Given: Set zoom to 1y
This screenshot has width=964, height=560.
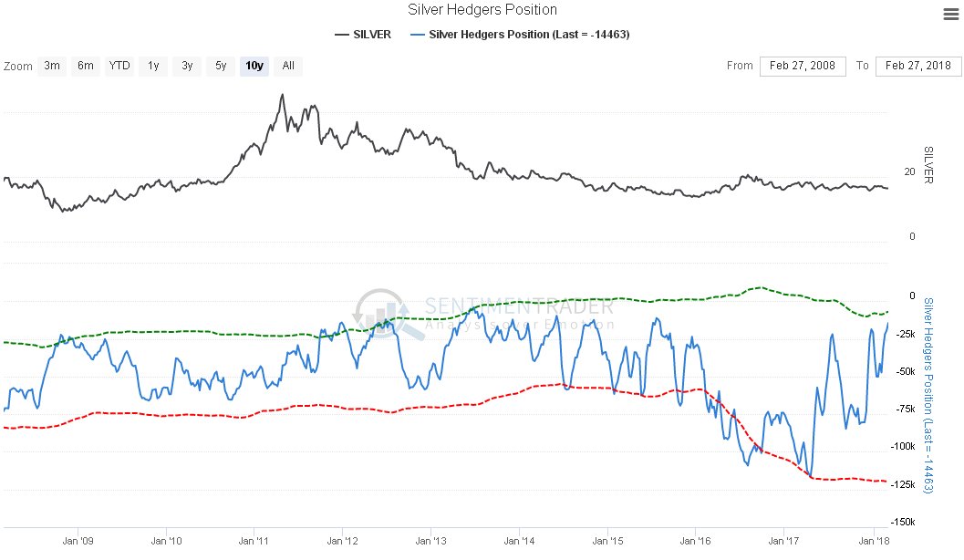Looking at the screenshot, I should 153,66.
